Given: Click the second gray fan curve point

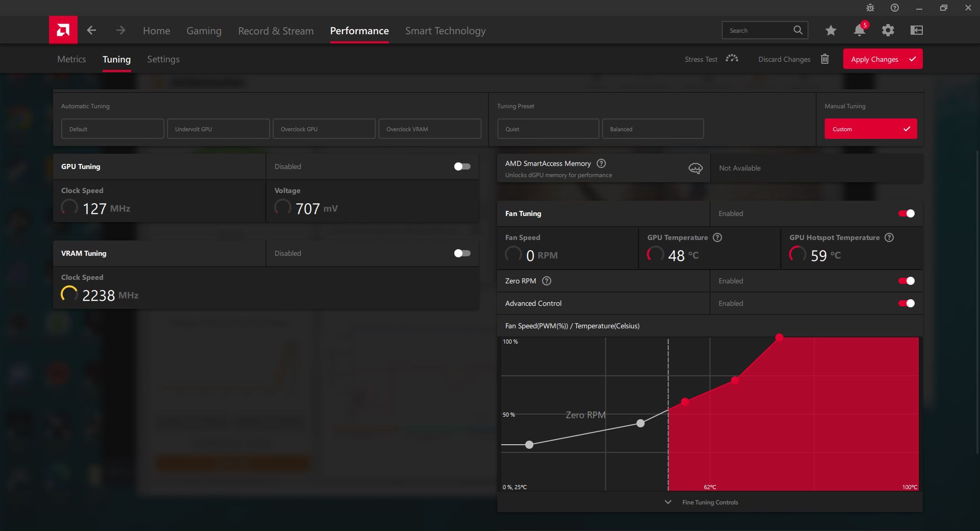Looking at the screenshot, I should [641, 423].
